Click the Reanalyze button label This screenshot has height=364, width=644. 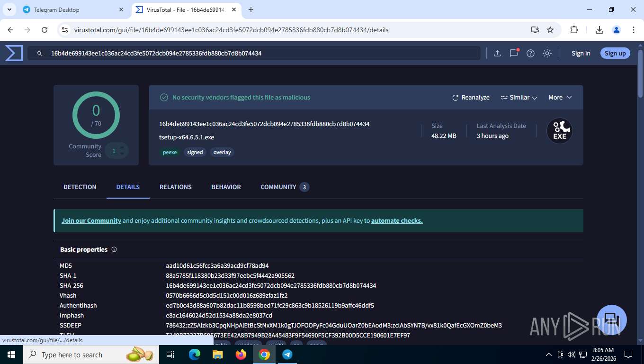click(x=475, y=98)
